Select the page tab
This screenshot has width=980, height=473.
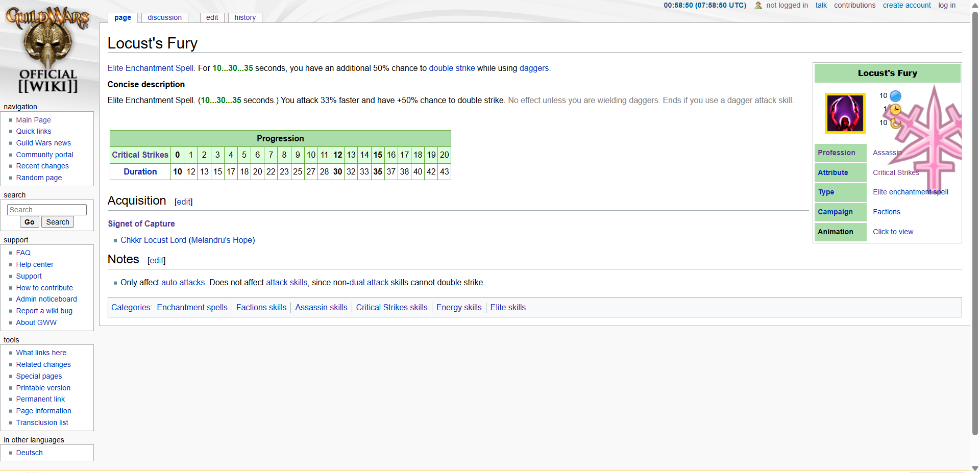point(122,17)
